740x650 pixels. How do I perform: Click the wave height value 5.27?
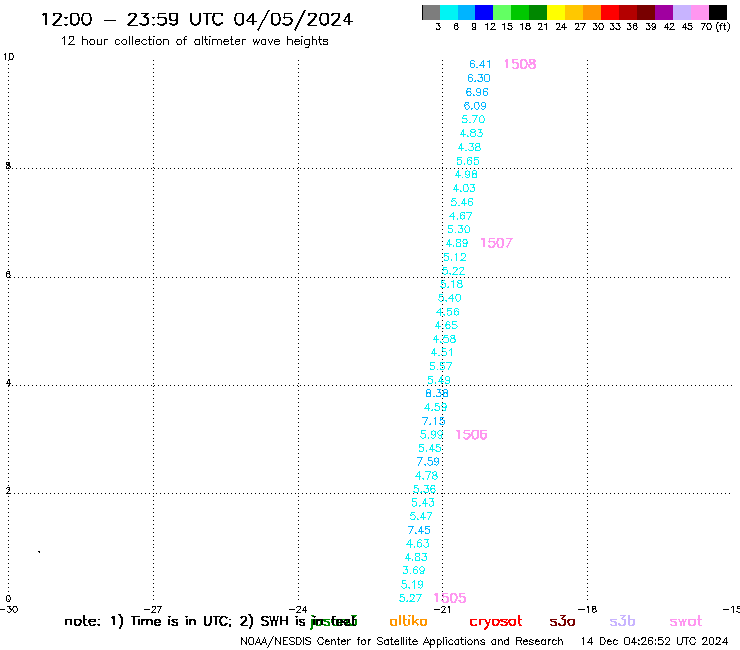coord(411,599)
